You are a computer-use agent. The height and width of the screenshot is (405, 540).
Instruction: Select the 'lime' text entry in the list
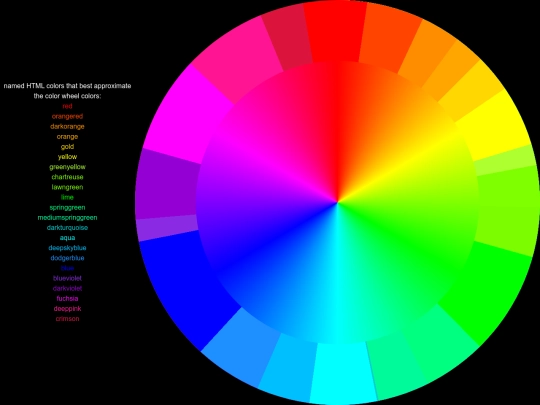click(x=68, y=197)
